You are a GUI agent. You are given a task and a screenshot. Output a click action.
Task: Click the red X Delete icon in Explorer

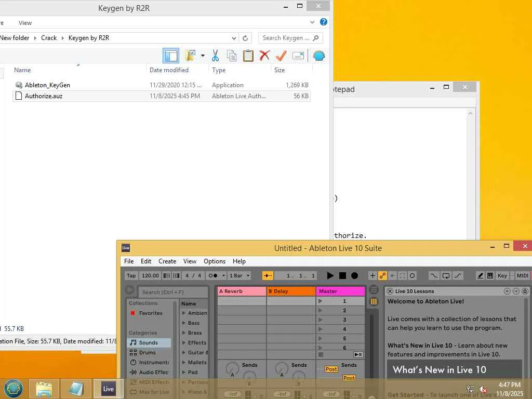coord(264,55)
